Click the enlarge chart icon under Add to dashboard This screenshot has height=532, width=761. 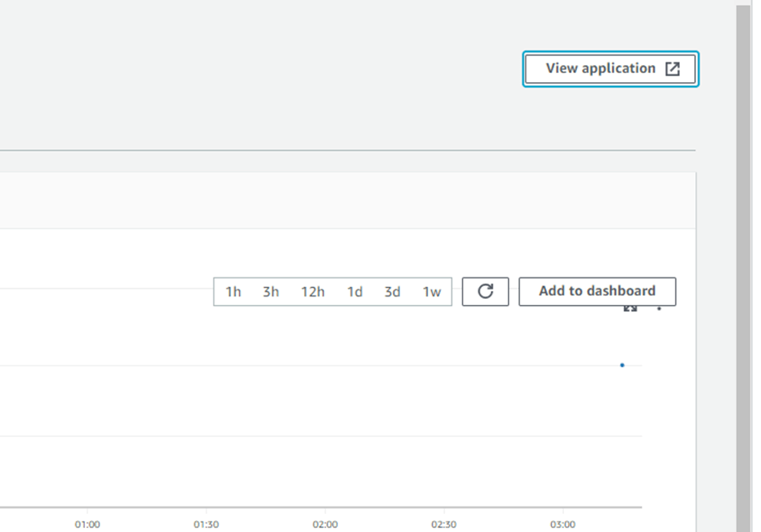point(630,308)
